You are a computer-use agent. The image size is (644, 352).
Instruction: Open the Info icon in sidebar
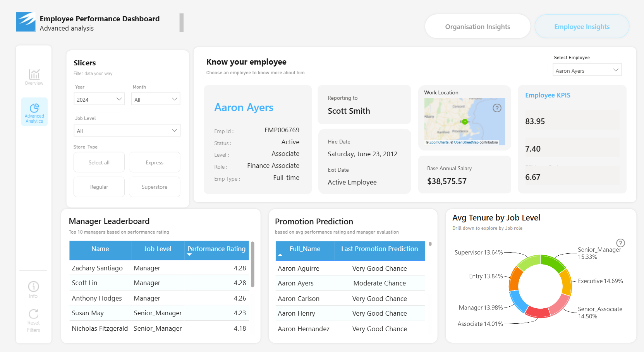pyautogui.click(x=33, y=286)
